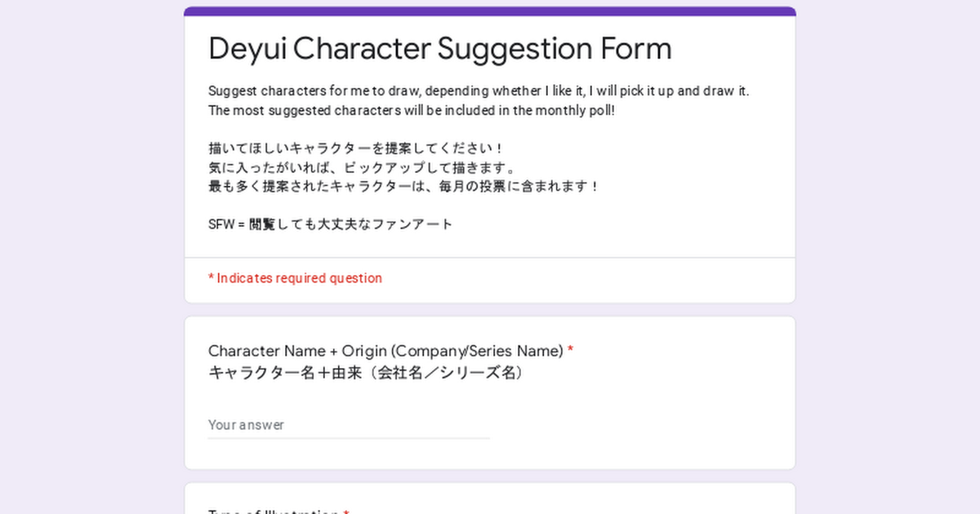
Task: Click the 'SFW =' explanation line
Action: pyautogui.click(x=331, y=224)
